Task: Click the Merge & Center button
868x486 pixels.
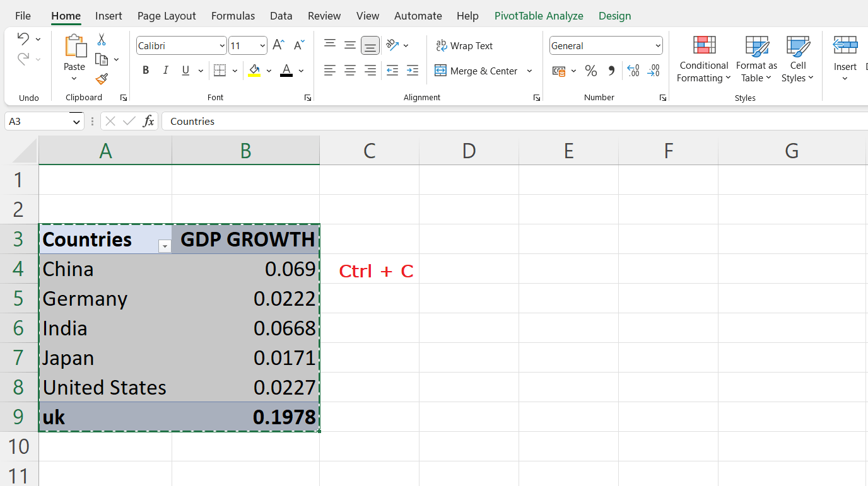Action: 476,71
